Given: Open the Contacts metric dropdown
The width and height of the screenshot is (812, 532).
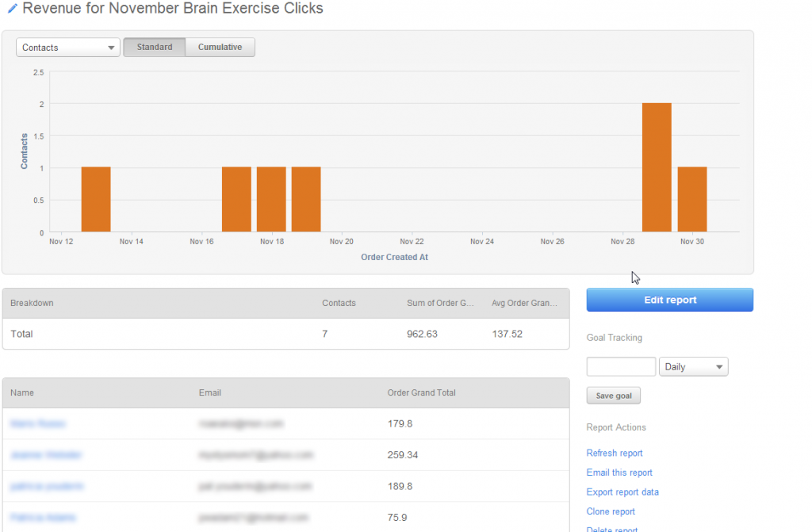Looking at the screenshot, I should (x=67, y=48).
